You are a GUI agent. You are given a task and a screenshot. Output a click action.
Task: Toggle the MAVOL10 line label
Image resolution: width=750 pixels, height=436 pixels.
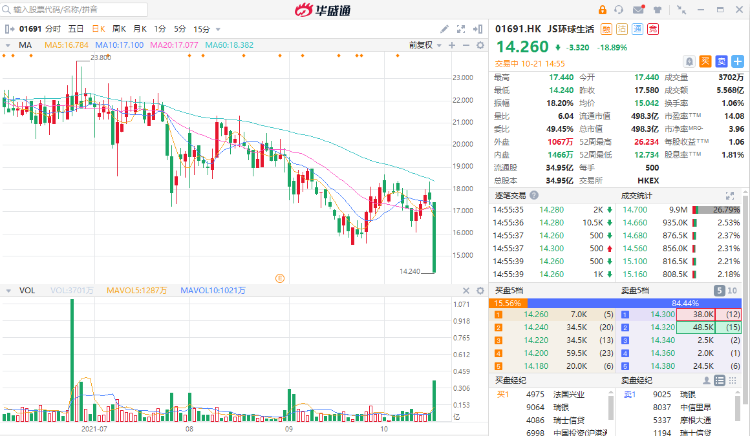coord(213,290)
